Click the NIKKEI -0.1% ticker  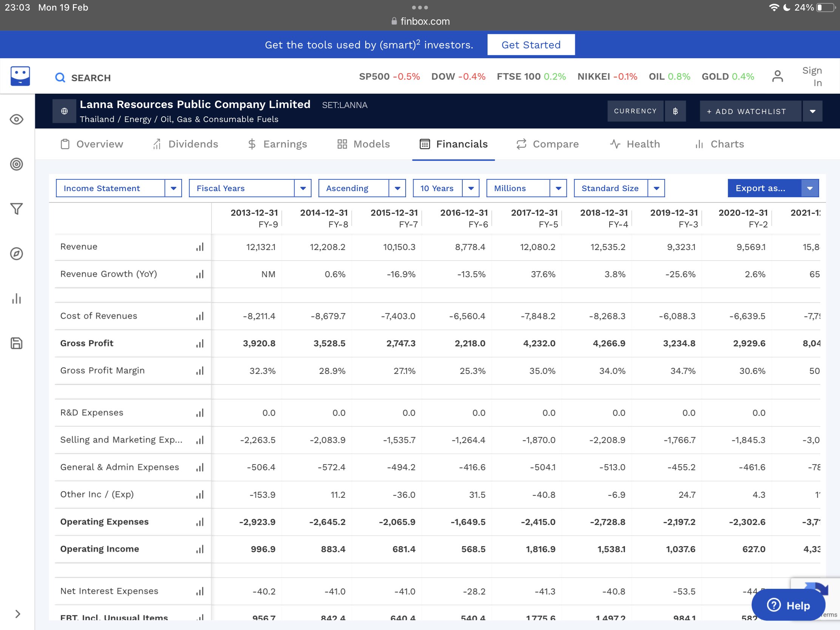point(607,76)
